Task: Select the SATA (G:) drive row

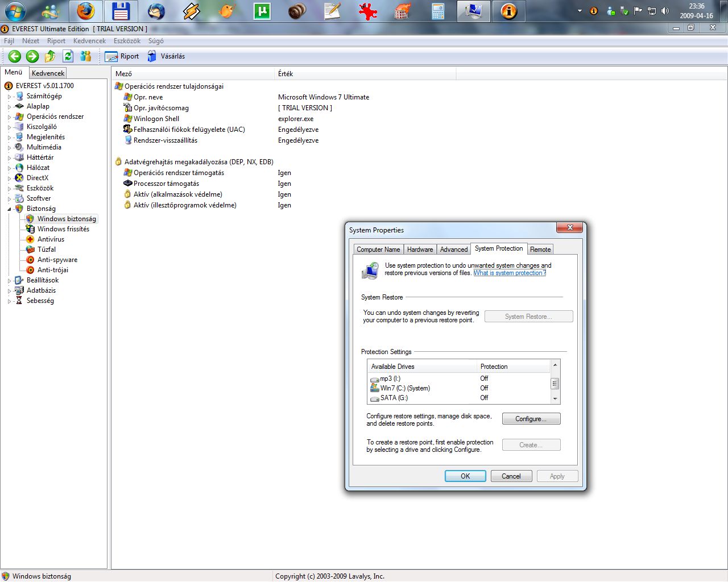Action: coord(459,398)
